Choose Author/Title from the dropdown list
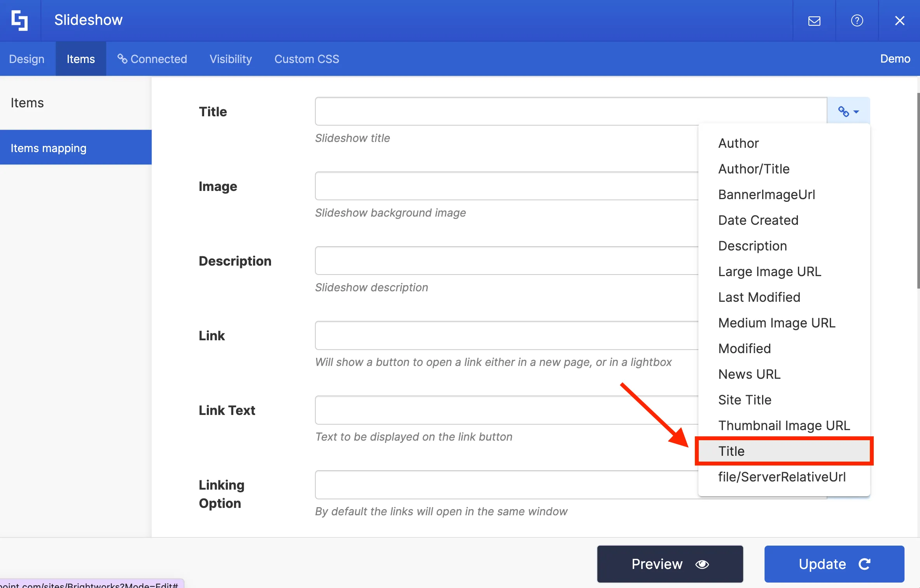 coord(784,169)
